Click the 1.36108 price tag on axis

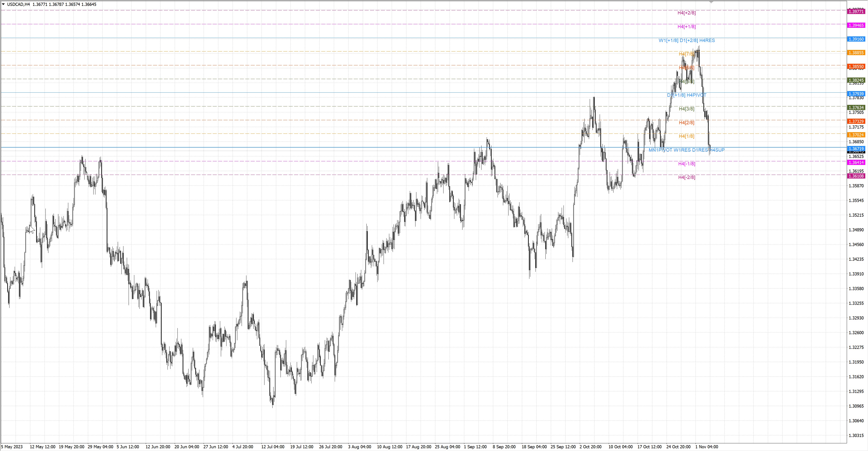[856, 176]
